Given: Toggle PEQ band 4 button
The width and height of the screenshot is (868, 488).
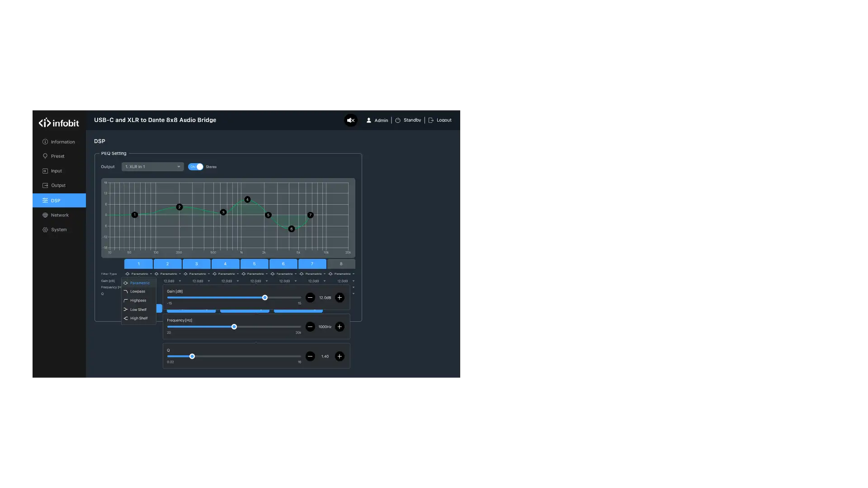Looking at the screenshot, I should [225, 264].
